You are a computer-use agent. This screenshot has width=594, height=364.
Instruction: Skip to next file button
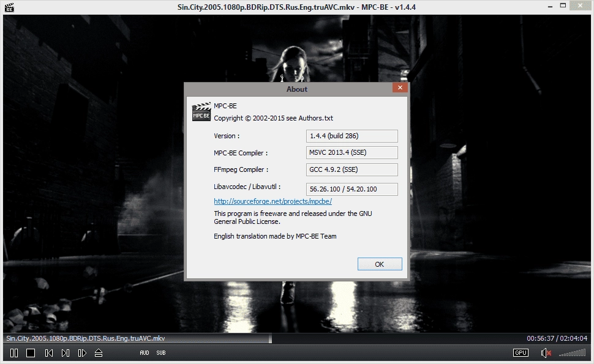(66, 353)
